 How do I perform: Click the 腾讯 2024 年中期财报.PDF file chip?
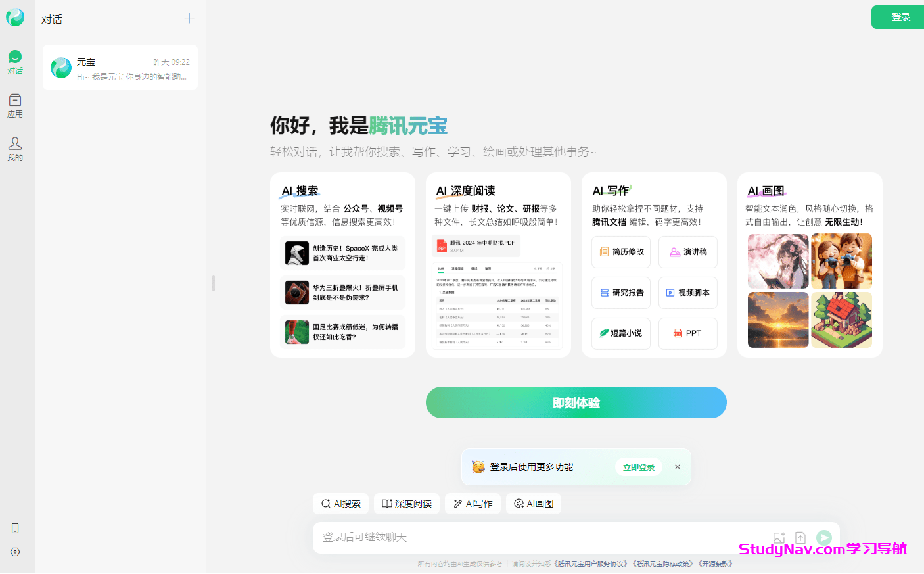(476, 246)
